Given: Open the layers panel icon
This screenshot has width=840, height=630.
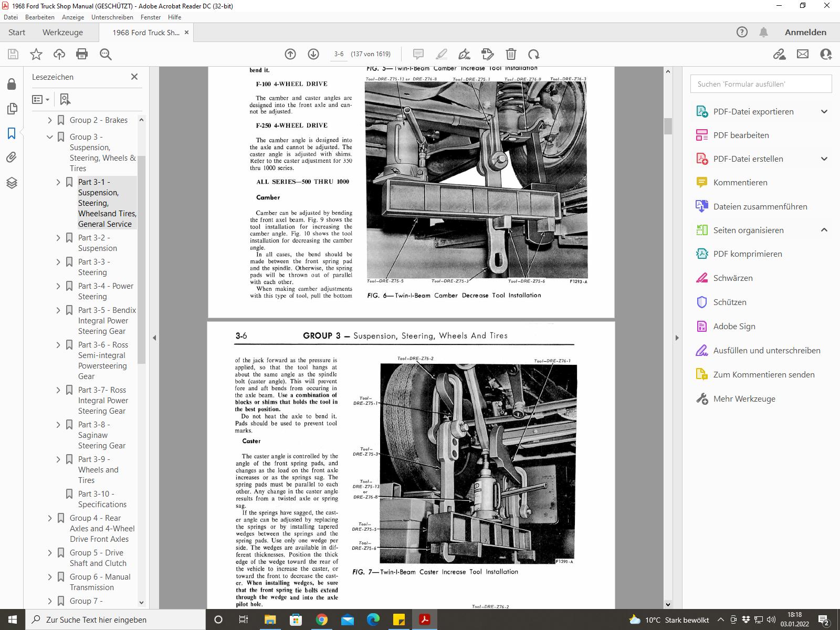Looking at the screenshot, I should tap(12, 183).
